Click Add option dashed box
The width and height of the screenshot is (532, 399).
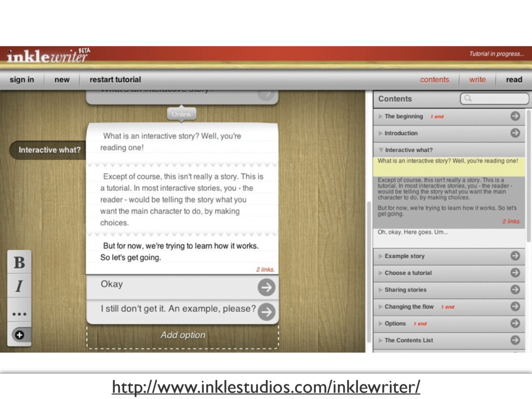182,336
